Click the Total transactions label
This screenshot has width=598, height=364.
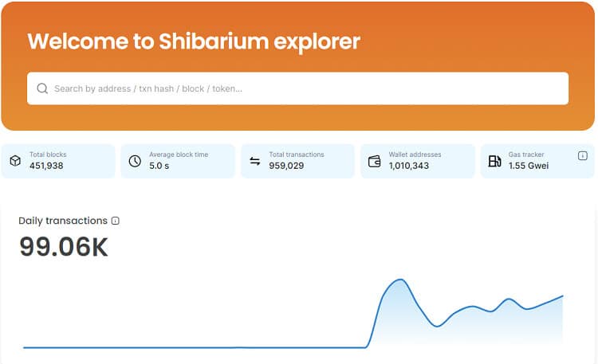click(x=297, y=155)
